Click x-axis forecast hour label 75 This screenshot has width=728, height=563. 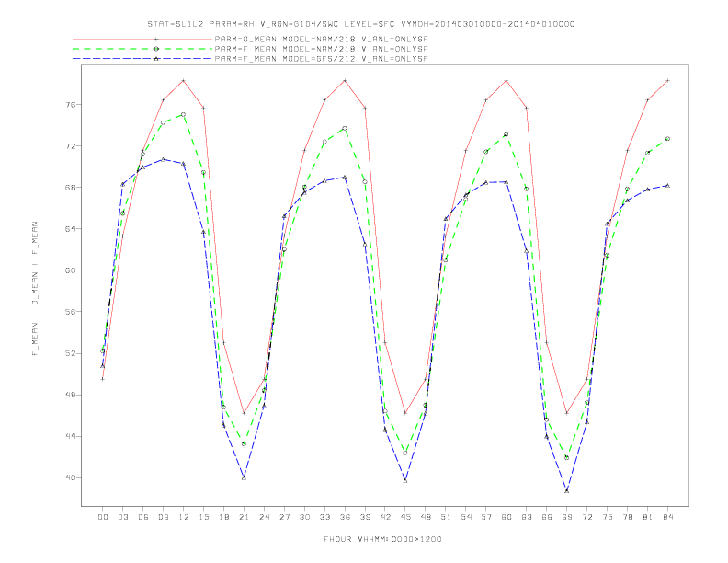(608, 517)
